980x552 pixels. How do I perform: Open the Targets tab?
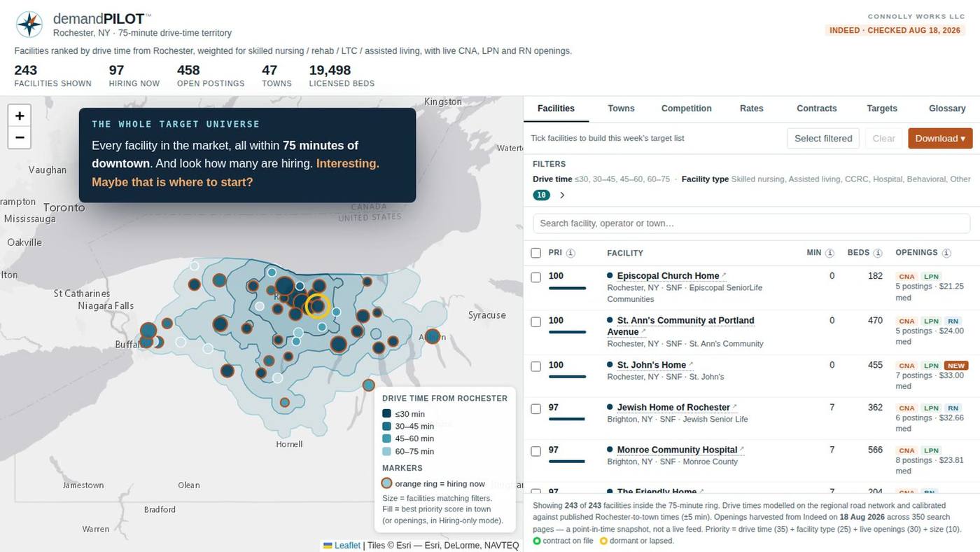click(x=882, y=109)
